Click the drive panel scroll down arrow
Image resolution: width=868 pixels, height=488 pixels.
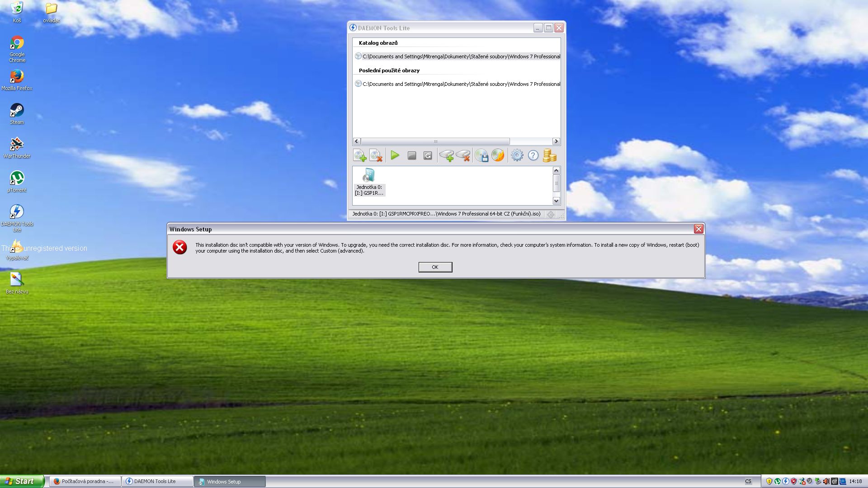(556, 201)
